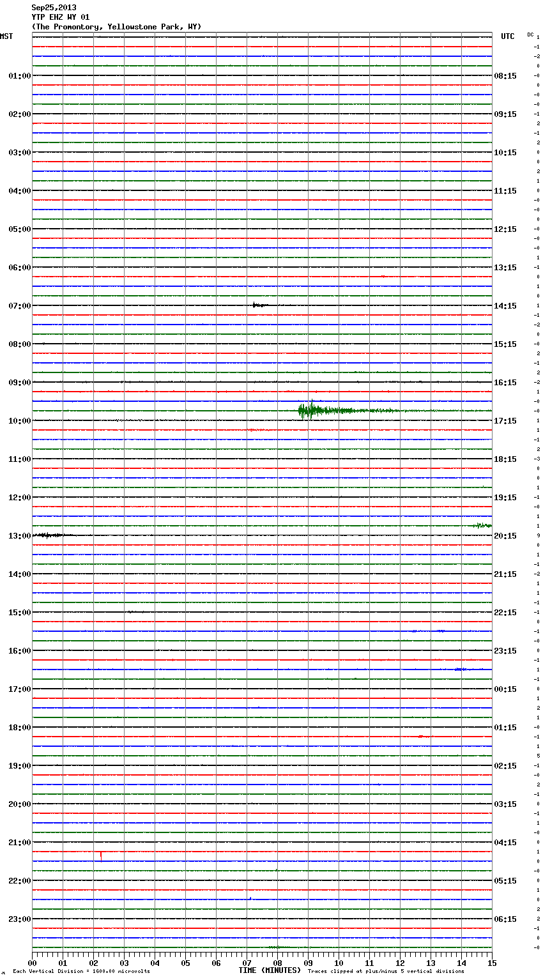This screenshot has width=543, height=980.
Task: Select the 02:00 MST hour label
Action: (x=20, y=114)
